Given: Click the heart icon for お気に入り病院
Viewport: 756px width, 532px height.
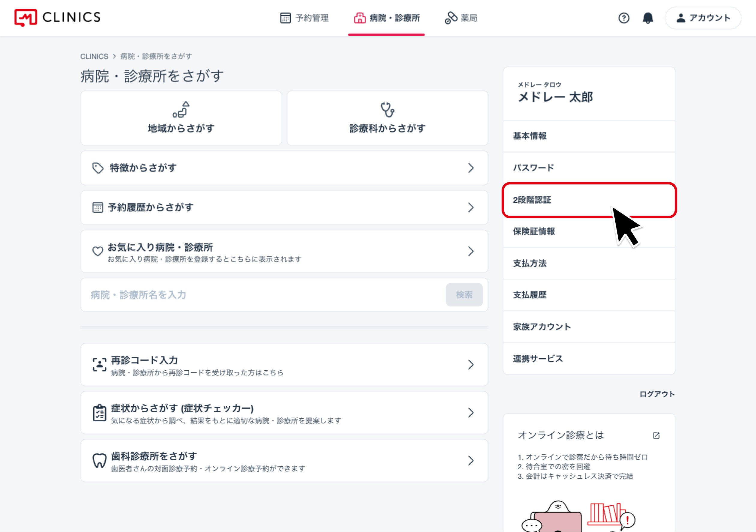Looking at the screenshot, I should pyautogui.click(x=97, y=252).
